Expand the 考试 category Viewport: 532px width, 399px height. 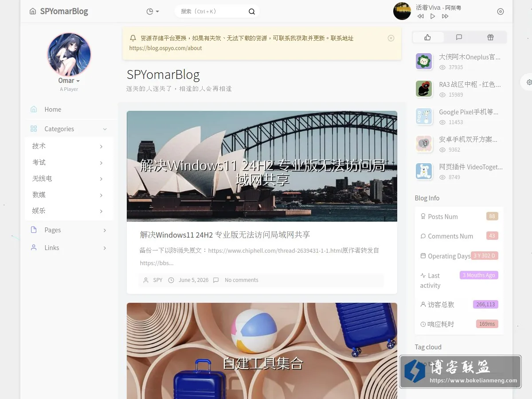point(69,163)
